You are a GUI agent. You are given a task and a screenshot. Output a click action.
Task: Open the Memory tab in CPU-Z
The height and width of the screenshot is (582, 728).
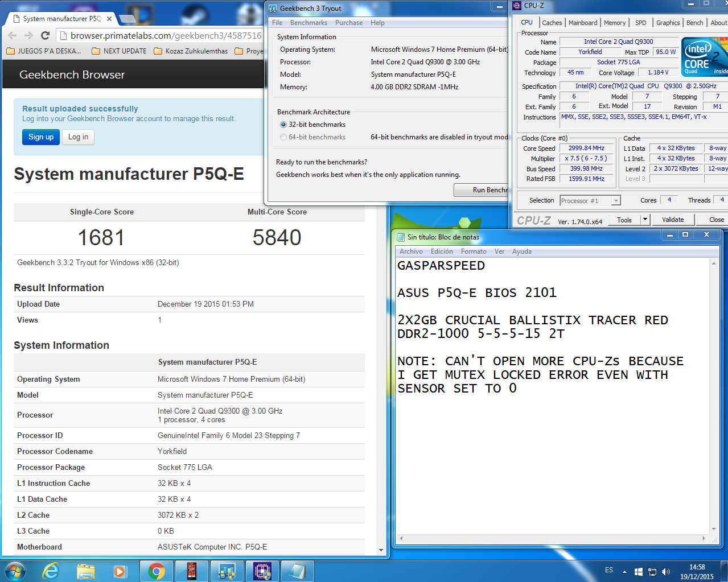615,23
